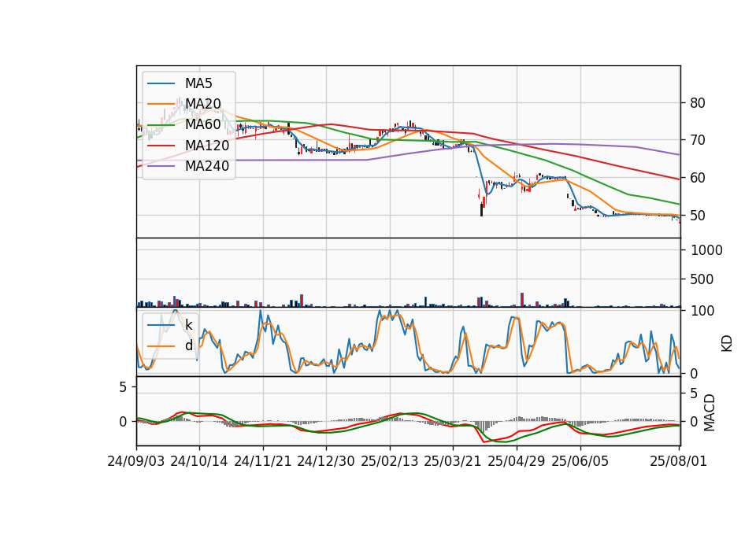Click the red MA120 legend line swatch
This screenshot has height=543, width=756.
(x=161, y=146)
